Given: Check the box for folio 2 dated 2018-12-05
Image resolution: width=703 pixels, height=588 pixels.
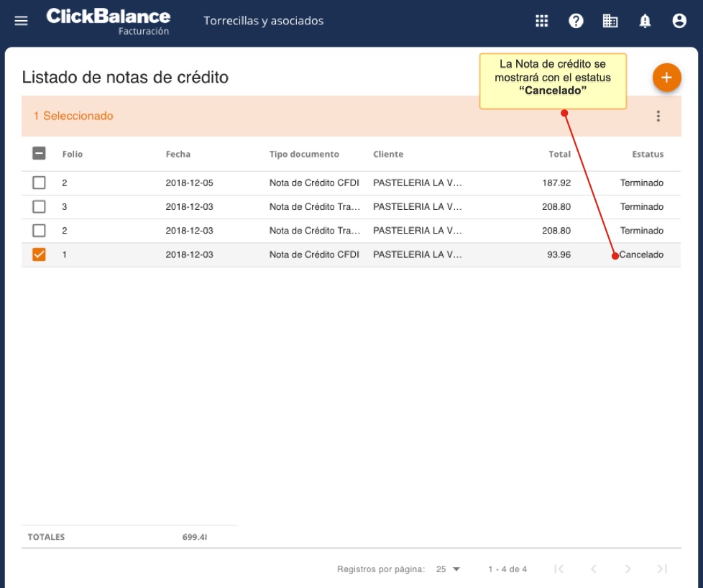Looking at the screenshot, I should [x=39, y=183].
